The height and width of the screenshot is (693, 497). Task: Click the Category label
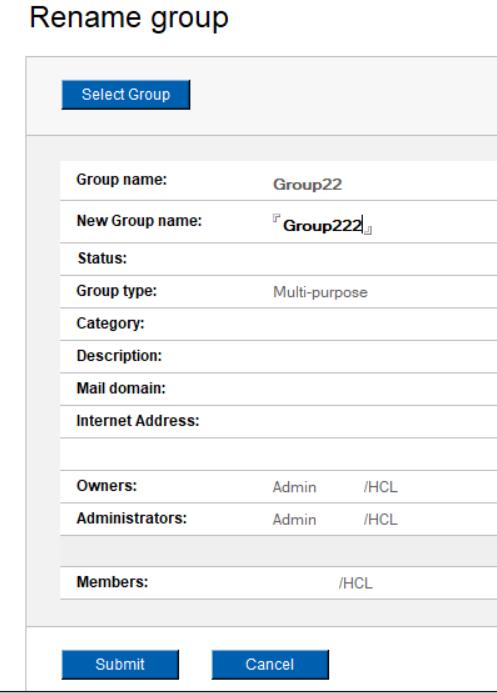(110, 324)
